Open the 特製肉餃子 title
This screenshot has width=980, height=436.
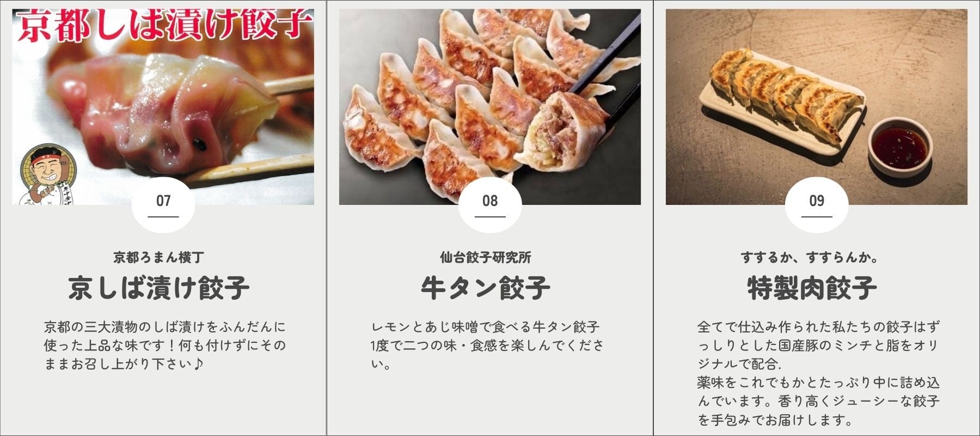[812, 288]
